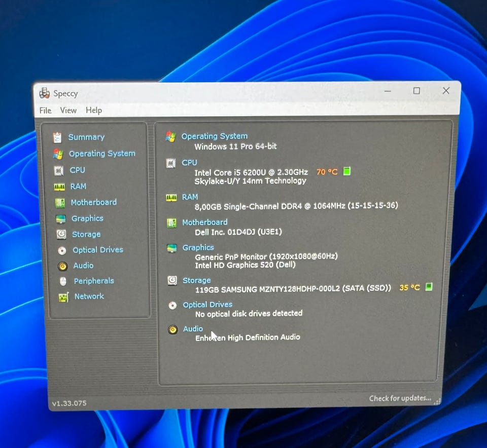Click the Network card icon in sidebar

(x=64, y=297)
